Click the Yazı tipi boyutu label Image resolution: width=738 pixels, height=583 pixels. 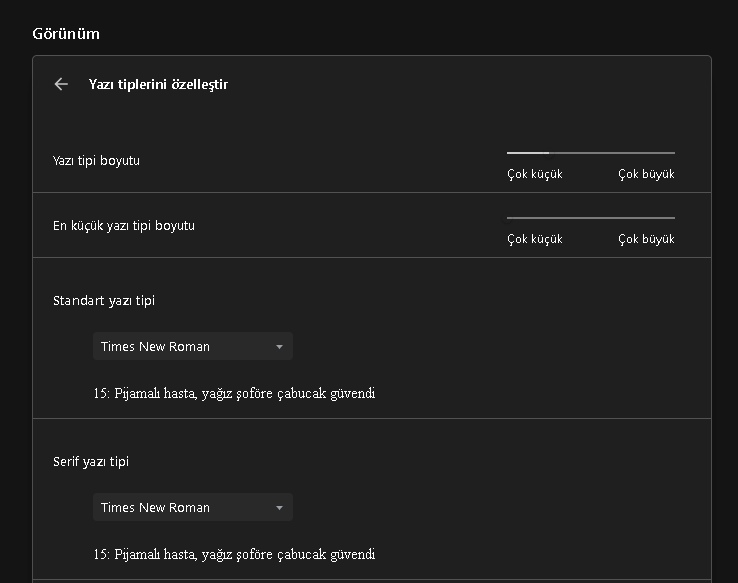coord(96,160)
